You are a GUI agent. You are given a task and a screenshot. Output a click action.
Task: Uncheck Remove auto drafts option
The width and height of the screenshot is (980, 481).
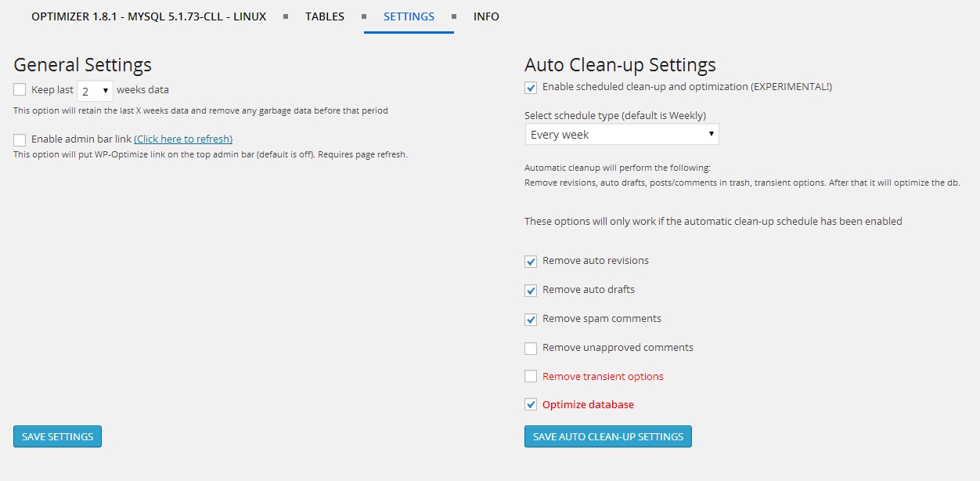[531, 291]
